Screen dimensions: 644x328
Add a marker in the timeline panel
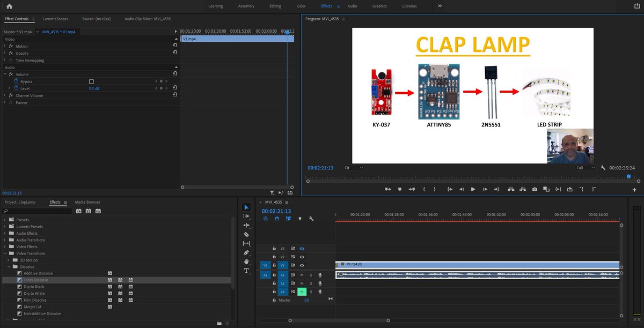coord(299,219)
